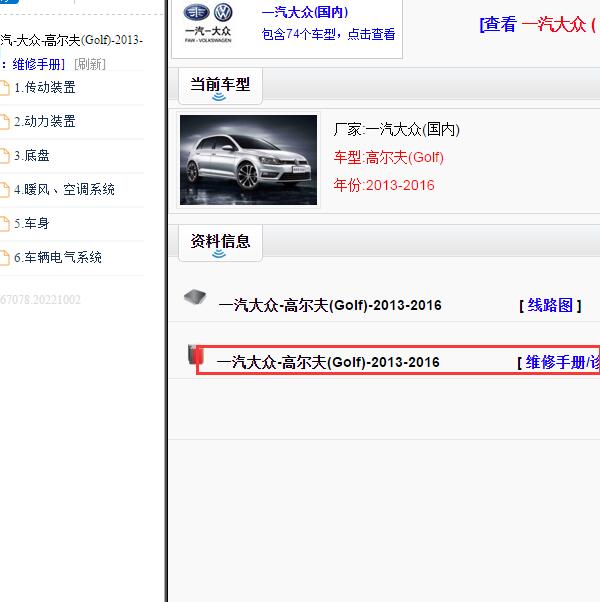Open the 4.暖风、空调系统 folder icon
The width and height of the screenshot is (600, 602).
5,190
